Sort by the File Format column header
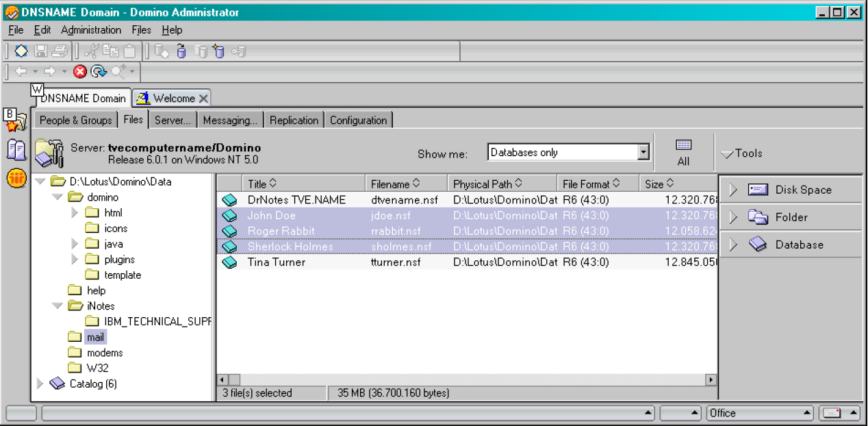868x426 pixels. pyautogui.click(x=598, y=184)
